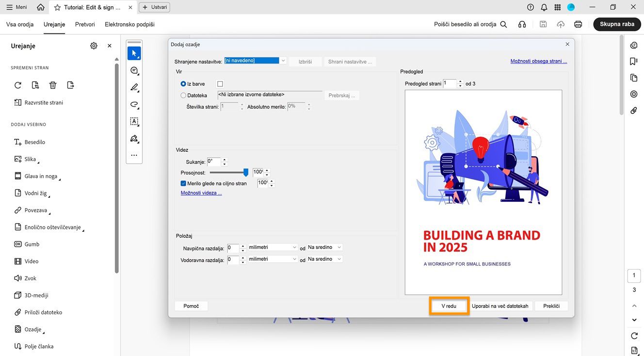Select the fill and sign pen tool
The height and width of the screenshot is (356, 644).
point(134,138)
